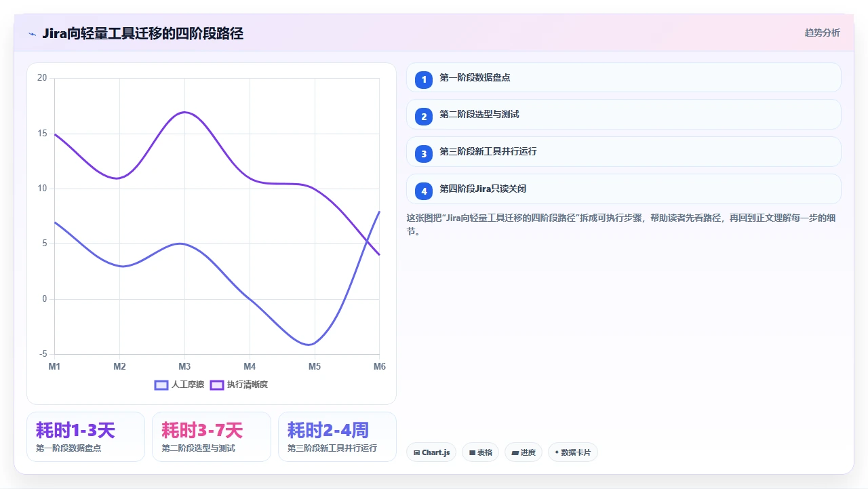Click the number 4 step badge
This screenshot has height=489, width=868.
(x=424, y=191)
